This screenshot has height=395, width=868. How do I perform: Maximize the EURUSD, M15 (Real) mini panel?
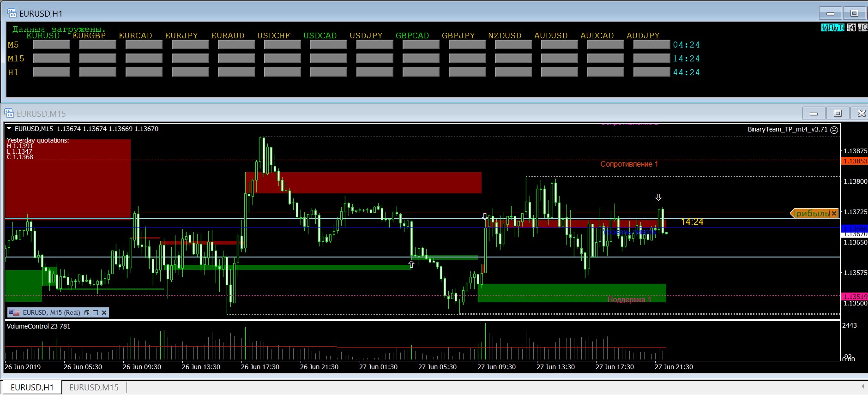click(x=96, y=313)
